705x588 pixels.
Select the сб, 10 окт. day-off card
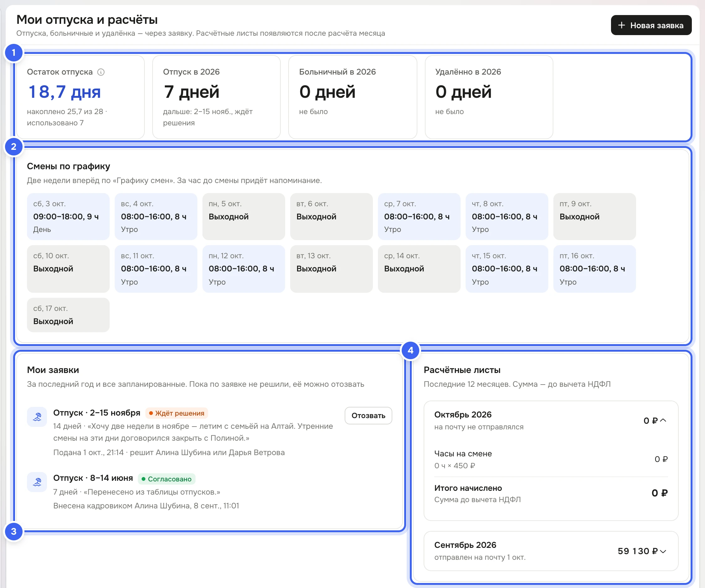click(68, 269)
